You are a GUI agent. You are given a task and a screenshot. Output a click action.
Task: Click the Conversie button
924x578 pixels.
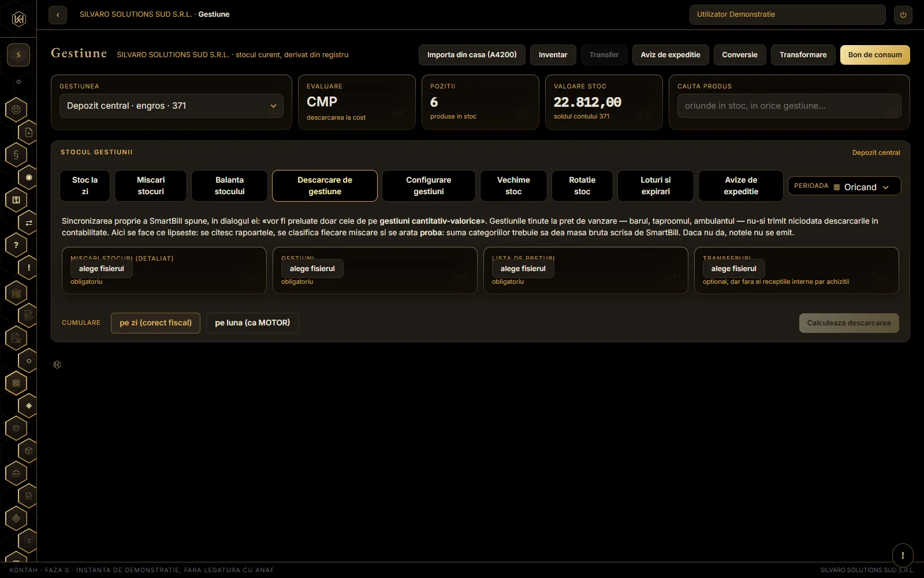point(740,55)
